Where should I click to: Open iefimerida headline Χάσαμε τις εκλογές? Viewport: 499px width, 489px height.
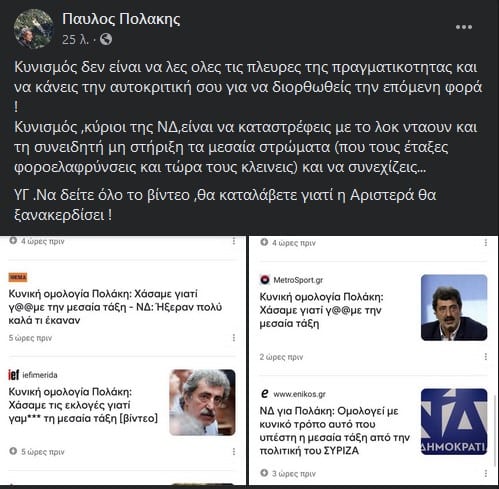[x=83, y=405]
